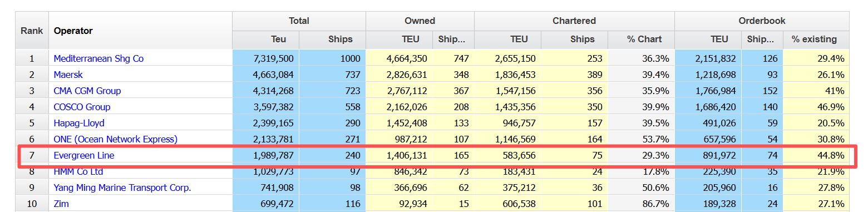
Task: Open the Evergreen Line operator link
Action: [84, 155]
